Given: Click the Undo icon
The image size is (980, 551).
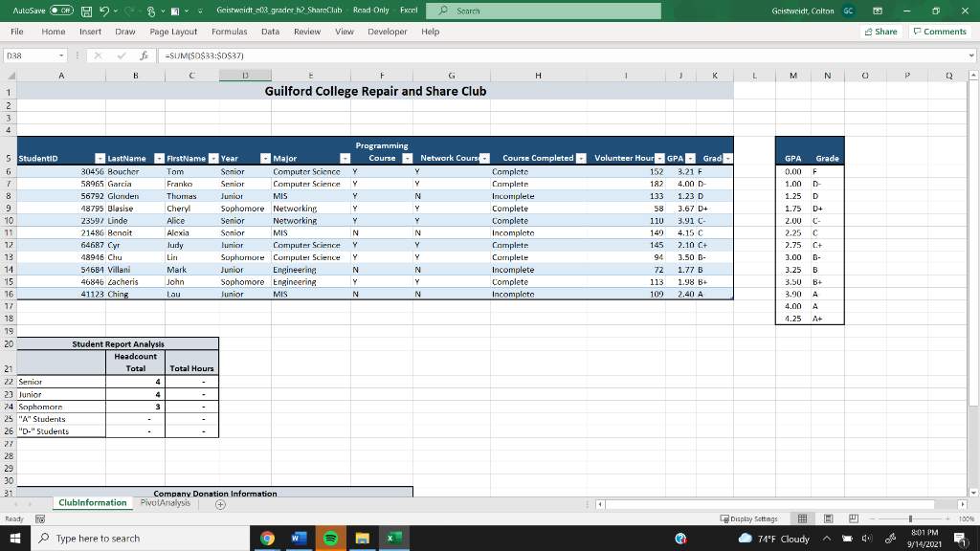Looking at the screenshot, I should point(105,11).
